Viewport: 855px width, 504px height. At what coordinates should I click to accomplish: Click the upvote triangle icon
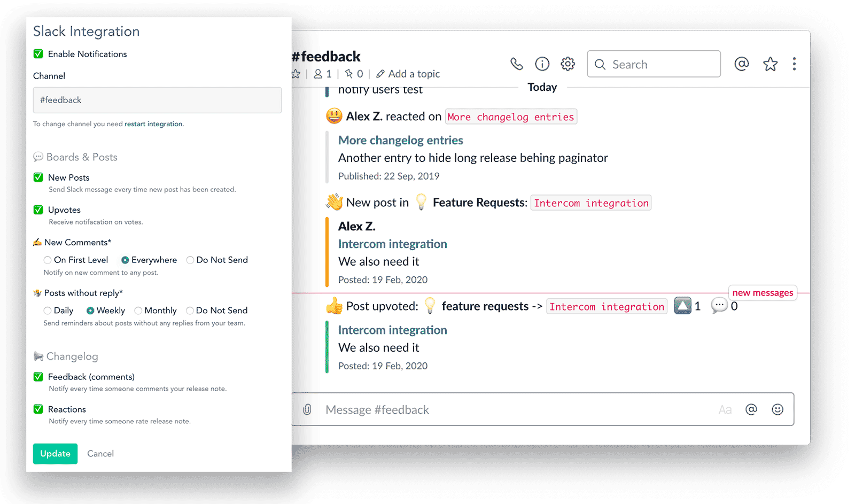682,306
